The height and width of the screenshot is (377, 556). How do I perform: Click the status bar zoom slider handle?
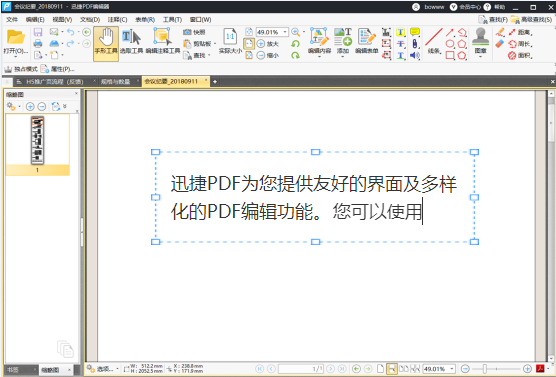click(x=484, y=369)
